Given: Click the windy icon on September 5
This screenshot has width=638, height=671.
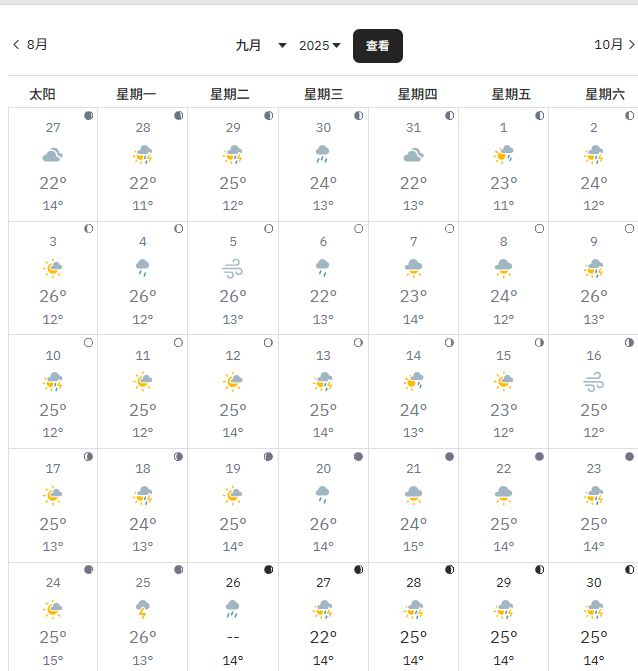Looking at the screenshot, I should (233, 268).
